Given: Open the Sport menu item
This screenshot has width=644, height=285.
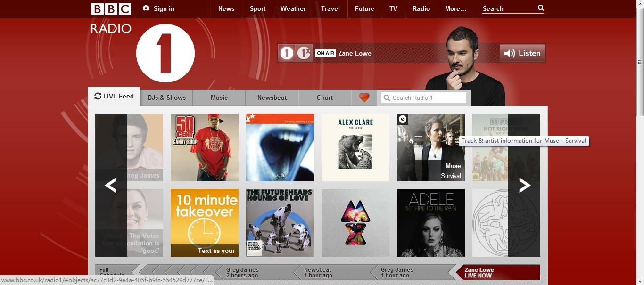Looking at the screenshot, I should [258, 8].
